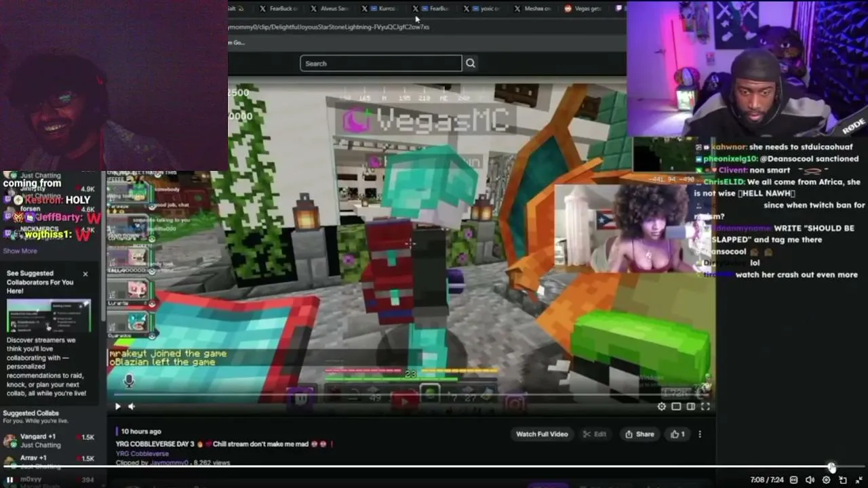Image resolution: width=868 pixels, height=488 pixels.
Task: Toggle the outer video mini player
Action: 843,480
